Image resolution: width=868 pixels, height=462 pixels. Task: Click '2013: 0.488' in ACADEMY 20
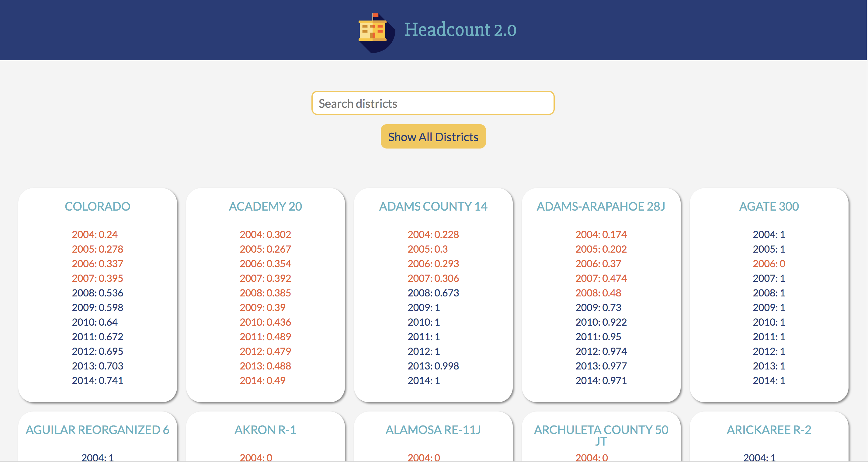[266, 366]
